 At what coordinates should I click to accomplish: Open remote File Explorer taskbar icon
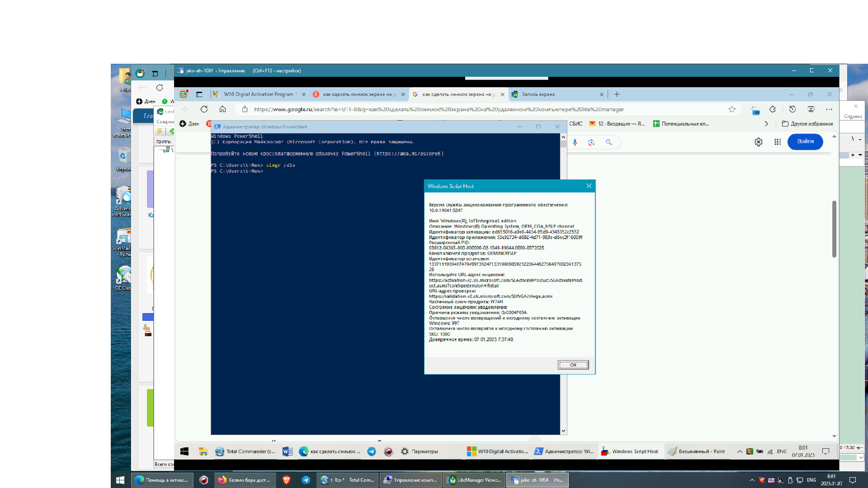[x=203, y=451]
